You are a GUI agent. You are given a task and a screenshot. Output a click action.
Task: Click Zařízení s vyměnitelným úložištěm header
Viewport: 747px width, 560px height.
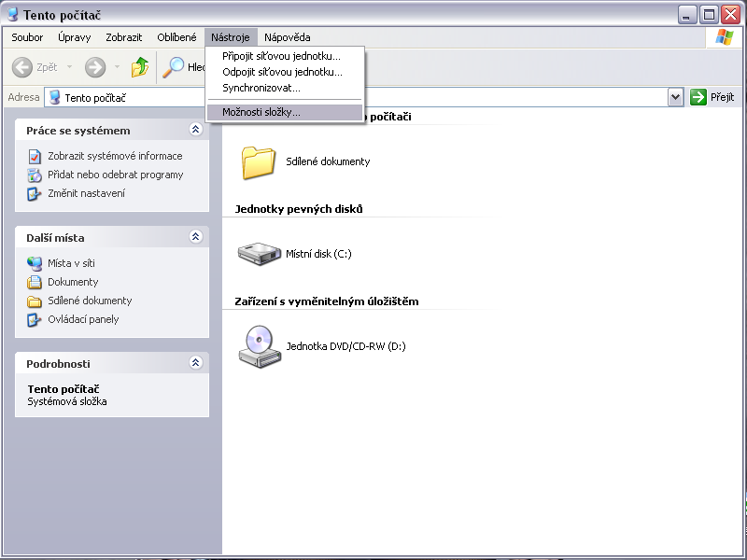[x=327, y=301]
